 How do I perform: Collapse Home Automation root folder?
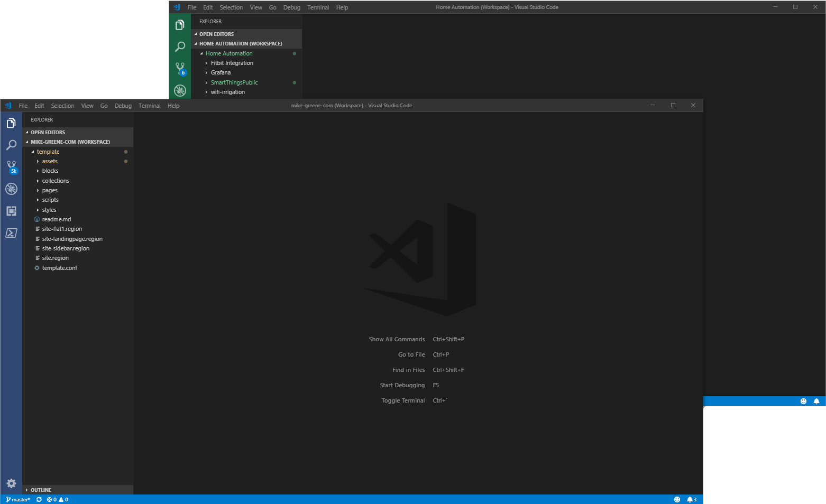point(246,53)
